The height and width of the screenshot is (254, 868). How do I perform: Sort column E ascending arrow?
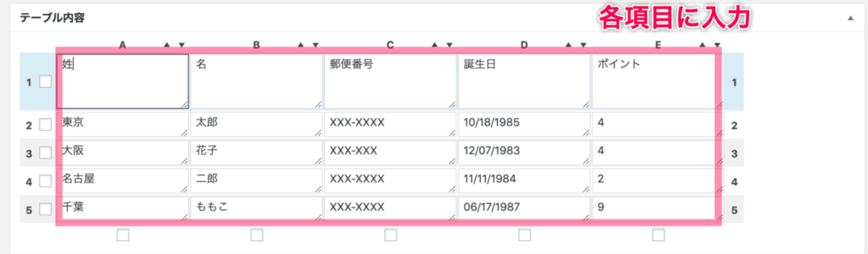pos(703,46)
